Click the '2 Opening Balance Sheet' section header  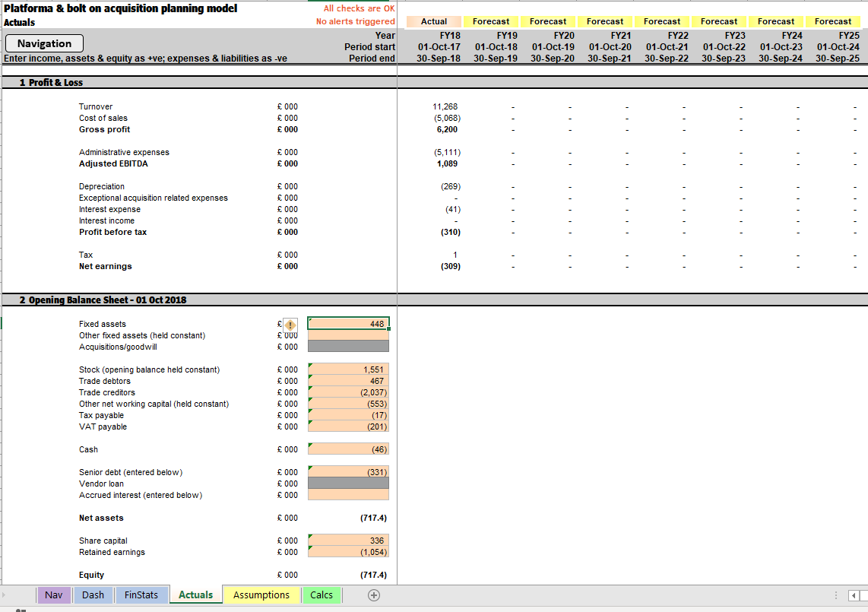(x=103, y=300)
